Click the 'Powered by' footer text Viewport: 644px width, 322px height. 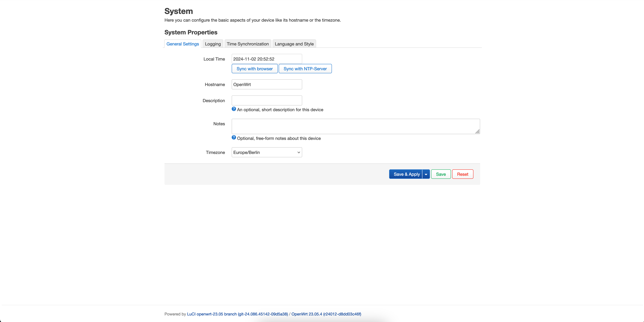[x=175, y=314]
